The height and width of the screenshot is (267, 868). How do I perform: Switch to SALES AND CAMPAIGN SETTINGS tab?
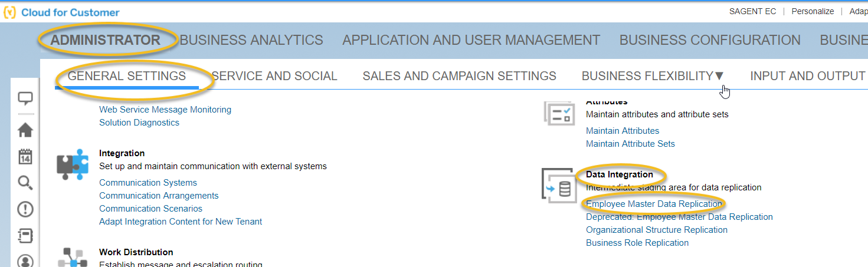tap(459, 76)
